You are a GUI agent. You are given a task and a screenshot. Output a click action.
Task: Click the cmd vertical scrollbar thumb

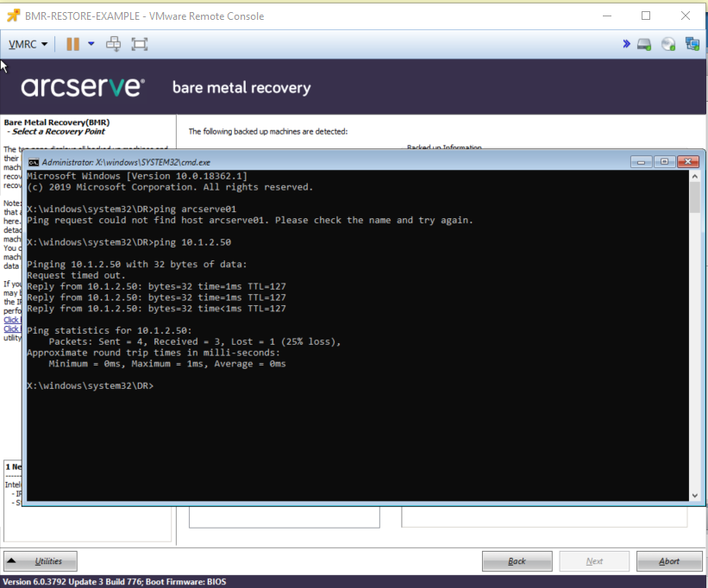point(695,197)
